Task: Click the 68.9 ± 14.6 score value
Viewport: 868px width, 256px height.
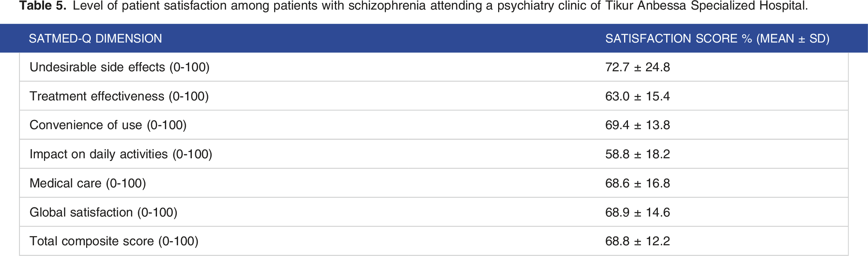Action: (638, 212)
